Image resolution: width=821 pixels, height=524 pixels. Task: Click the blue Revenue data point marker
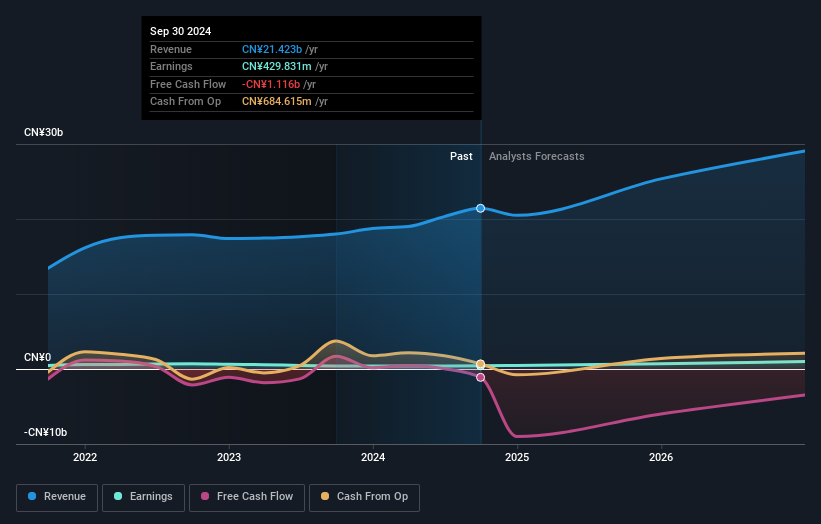[480, 208]
